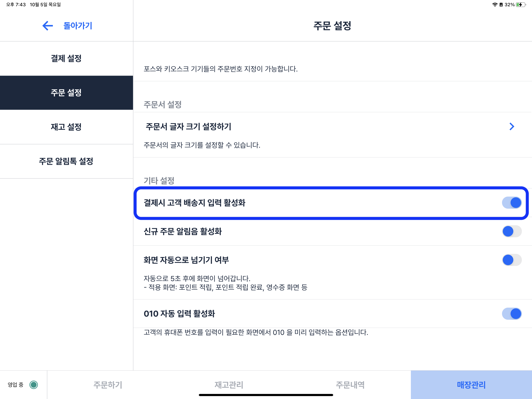The image size is (532, 399).
Task: Toggle 결제시 고객 배송지 입력 활성화 switch
Action: (x=512, y=203)
